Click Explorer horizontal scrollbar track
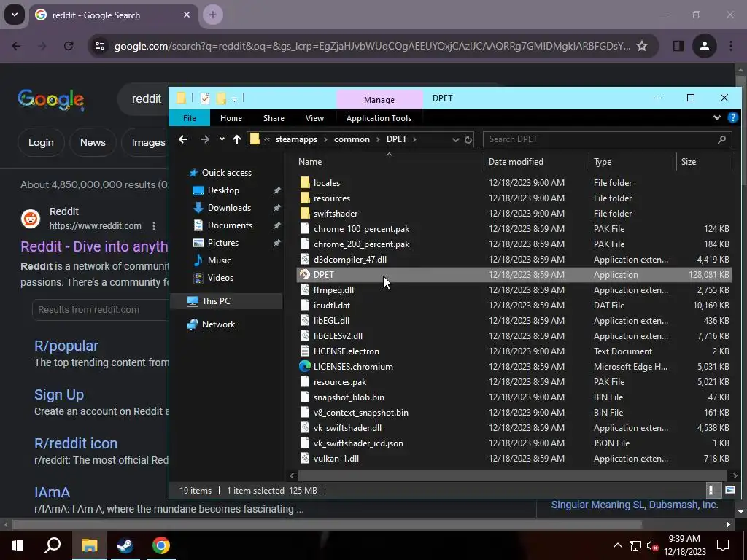 tap(513, 475)
